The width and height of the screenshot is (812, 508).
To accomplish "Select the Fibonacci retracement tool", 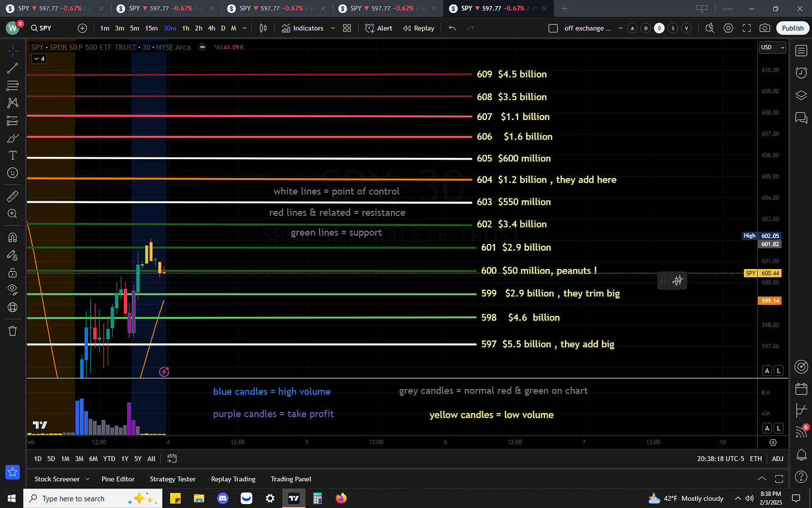I will click(x=12, y=86).
